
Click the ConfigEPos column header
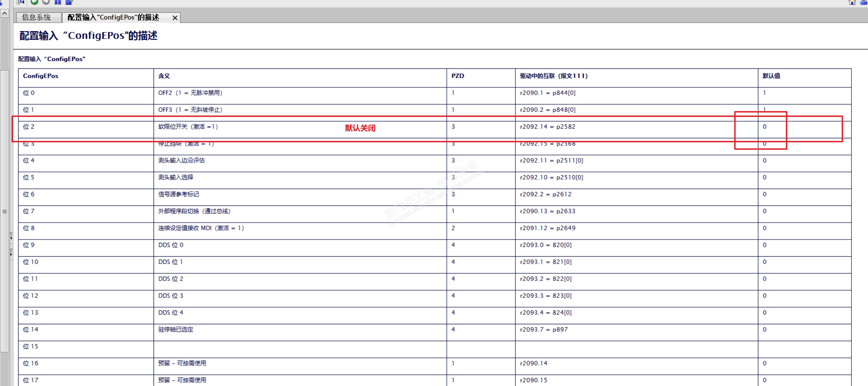pyautogui.click(x=40, y=76)
